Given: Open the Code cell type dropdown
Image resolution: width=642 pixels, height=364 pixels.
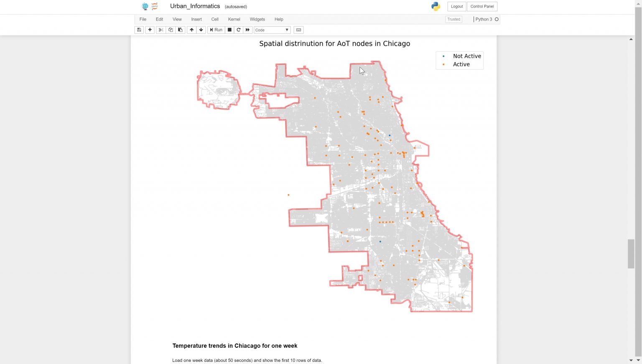Looking at the screenshot, I should (272, 30).
